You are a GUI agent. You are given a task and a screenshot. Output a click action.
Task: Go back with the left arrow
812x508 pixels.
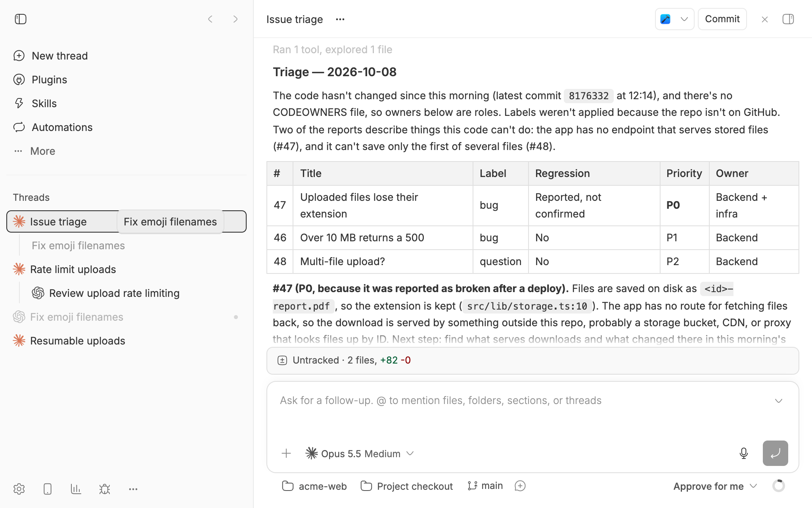pyautogui.click(x=210, y=19)
